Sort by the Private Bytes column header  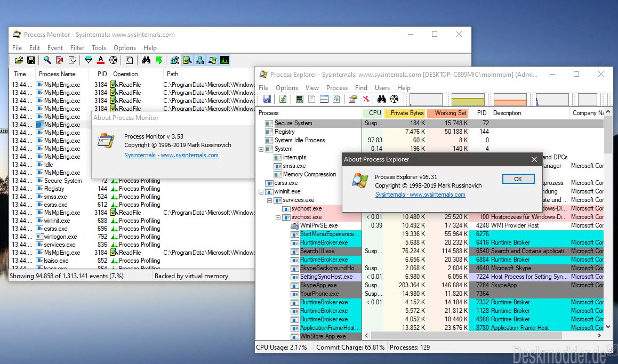404,113
